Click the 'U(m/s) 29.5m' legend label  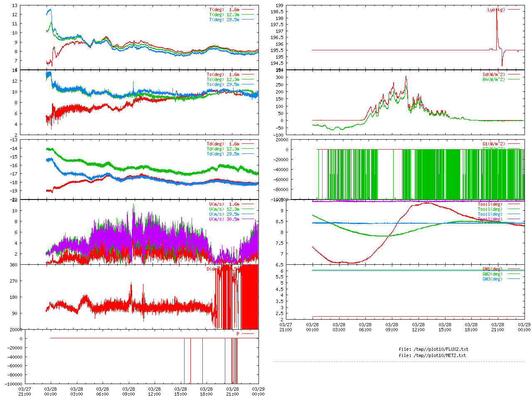(x=224, y=214)
